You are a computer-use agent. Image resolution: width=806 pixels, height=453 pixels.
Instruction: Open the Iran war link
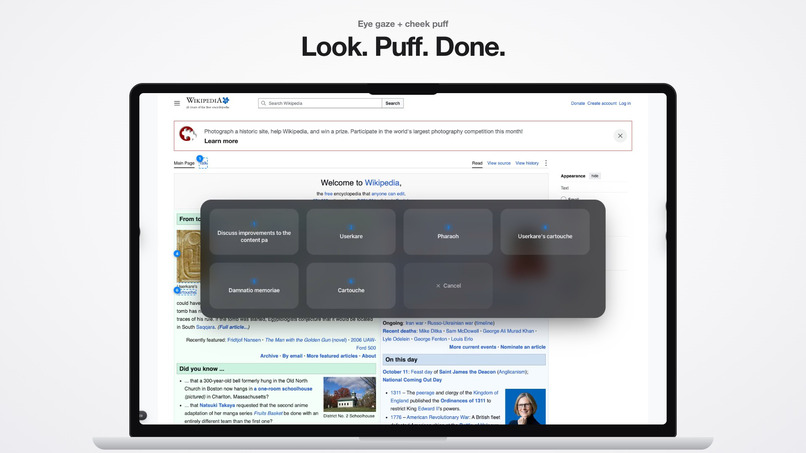click(x=414, y=323)
